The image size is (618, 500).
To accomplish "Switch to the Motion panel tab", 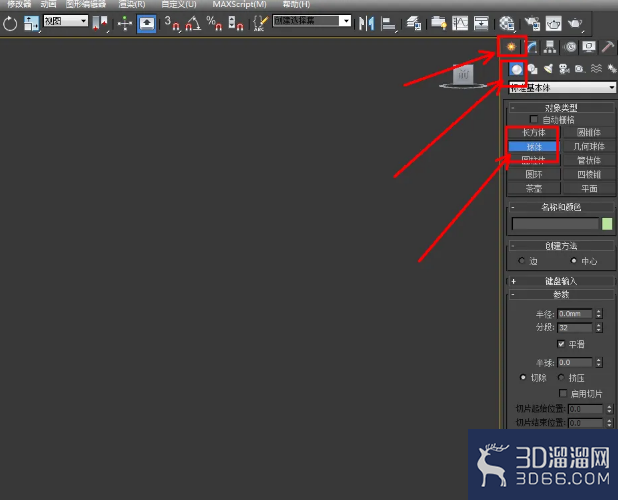I will click(x=570, y=47).
